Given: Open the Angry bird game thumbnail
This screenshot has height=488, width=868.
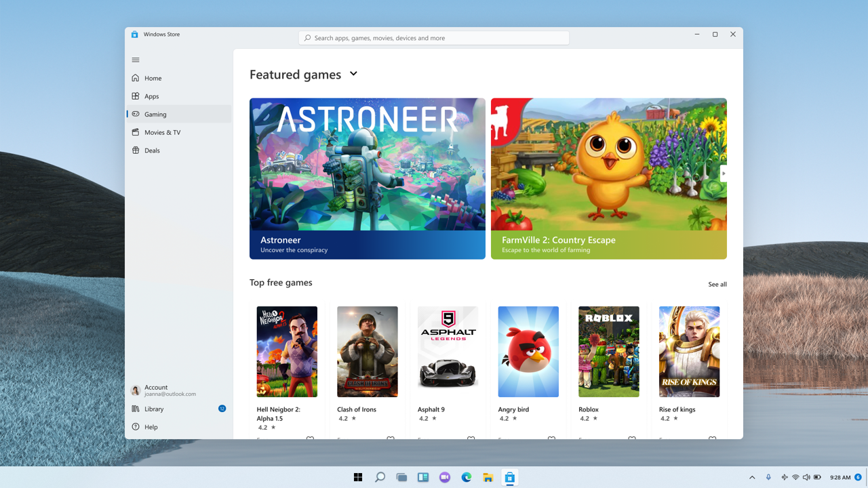Looking at the screenshot, I should coord(528,352).
